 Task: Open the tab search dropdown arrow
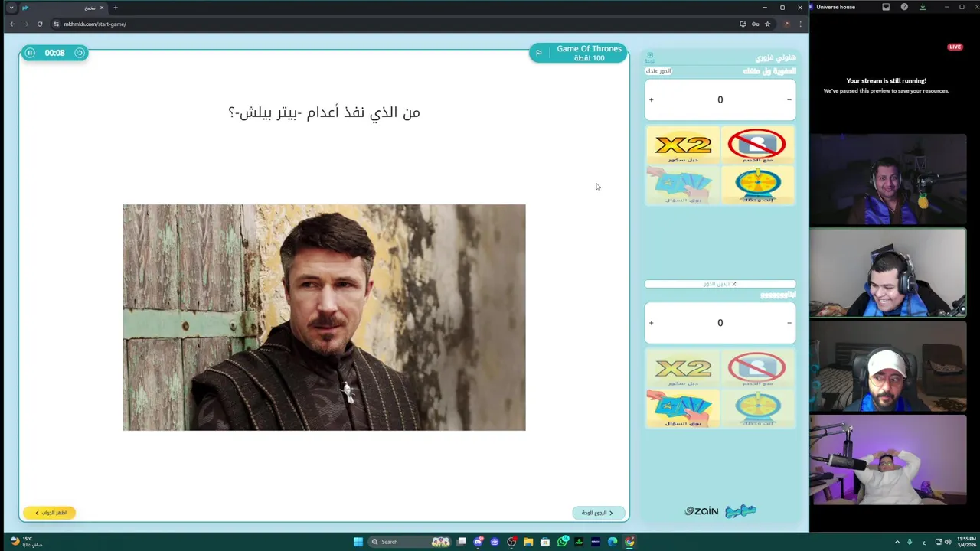pos(11,8)
